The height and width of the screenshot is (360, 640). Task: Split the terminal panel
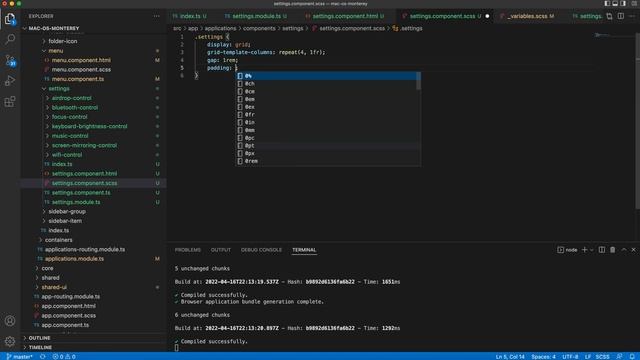coord(602,250)
